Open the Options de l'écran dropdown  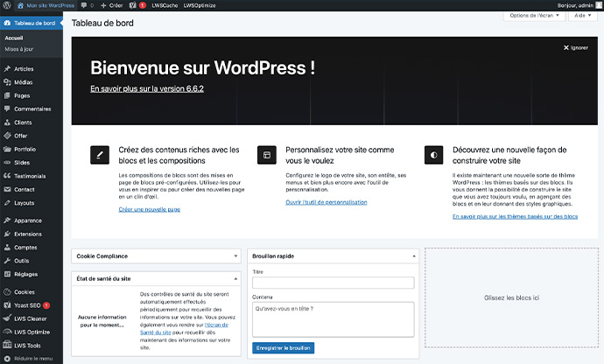[x=534, y=16]
